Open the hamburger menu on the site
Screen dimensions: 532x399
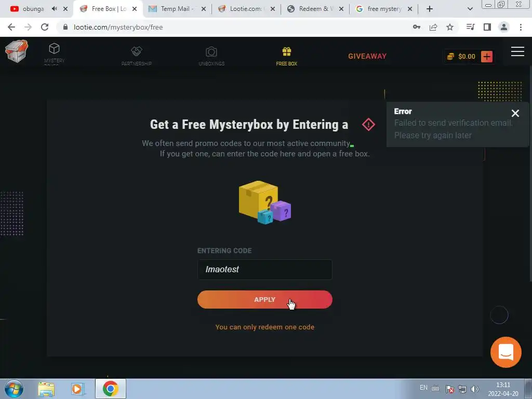click(x=518, y=51)
